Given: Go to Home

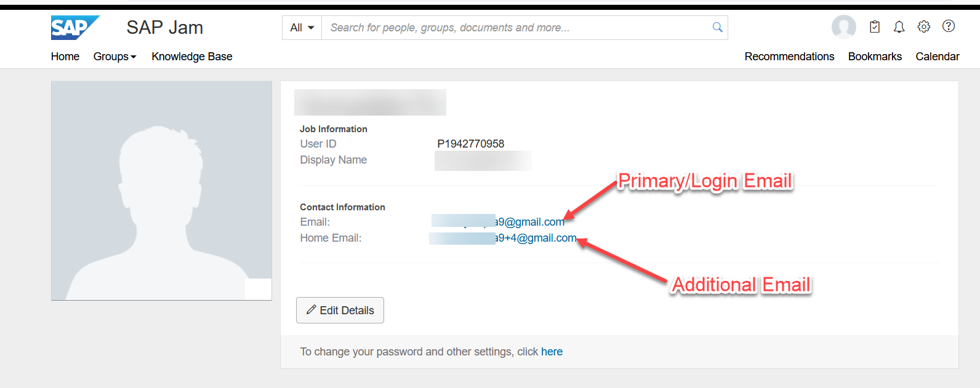Looking at the screenshot, I should pos(65,57).
